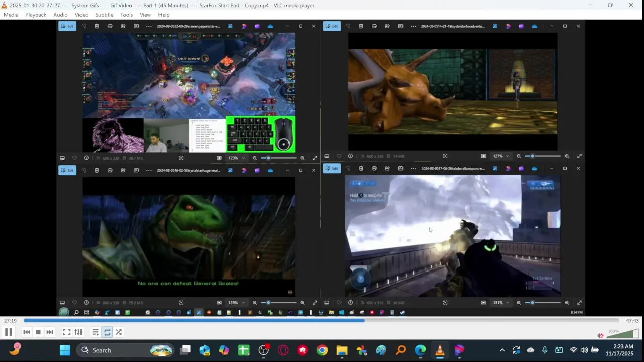644x362 pixels.
Task: Open the Audio menu
Action: (x=60, y=15)
